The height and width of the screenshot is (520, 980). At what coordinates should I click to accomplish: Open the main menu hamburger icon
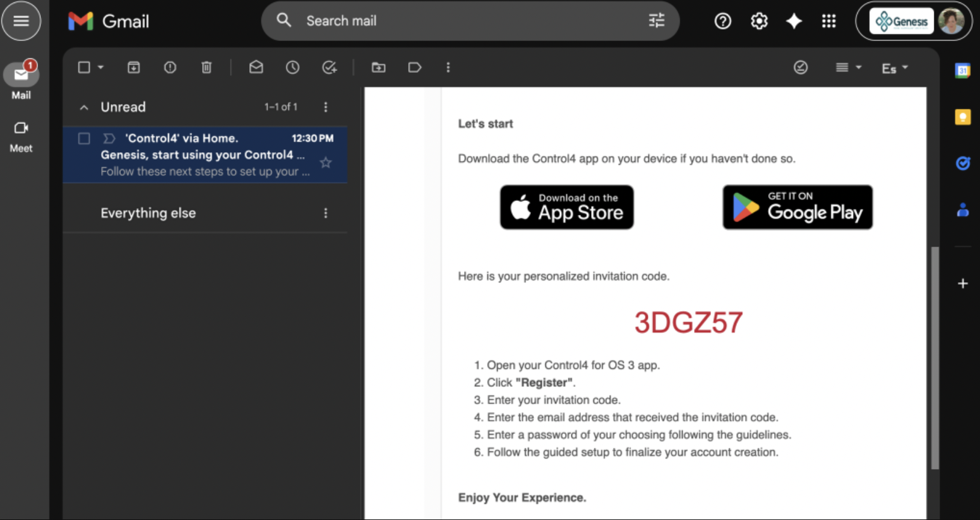click(x=21, y=21)
